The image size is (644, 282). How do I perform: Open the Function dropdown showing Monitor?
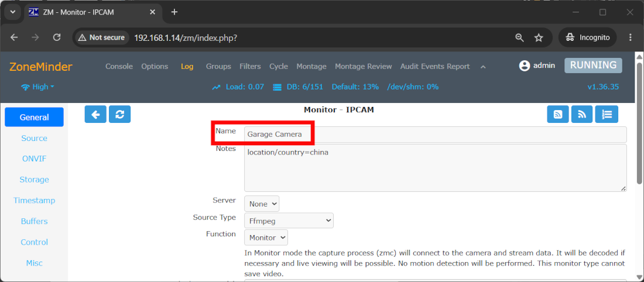tap(266, 238)
